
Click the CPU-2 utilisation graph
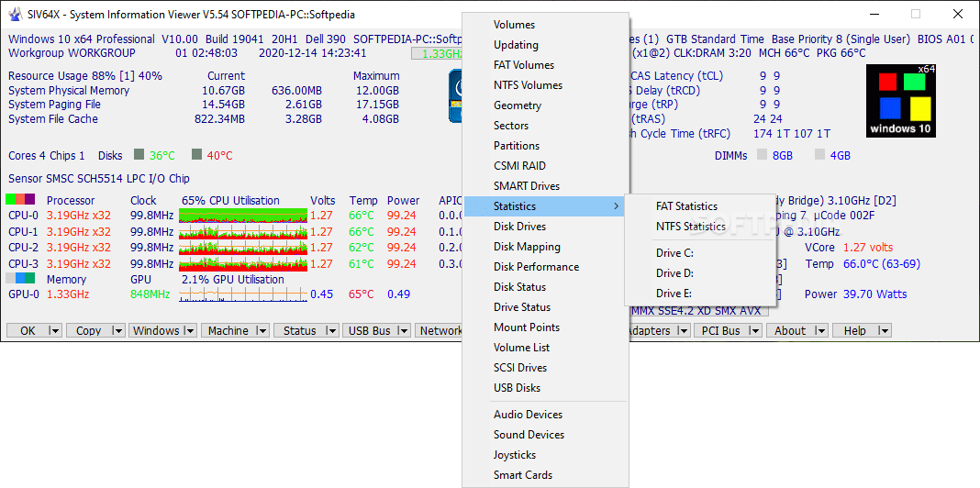tap(243, 248)
